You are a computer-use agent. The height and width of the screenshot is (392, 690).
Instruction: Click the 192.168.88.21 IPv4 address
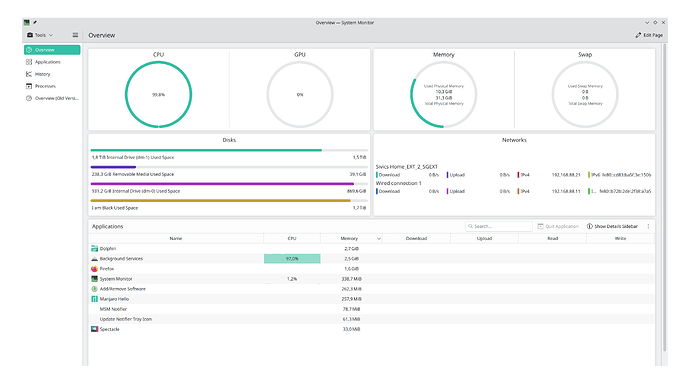coord(566,175)
